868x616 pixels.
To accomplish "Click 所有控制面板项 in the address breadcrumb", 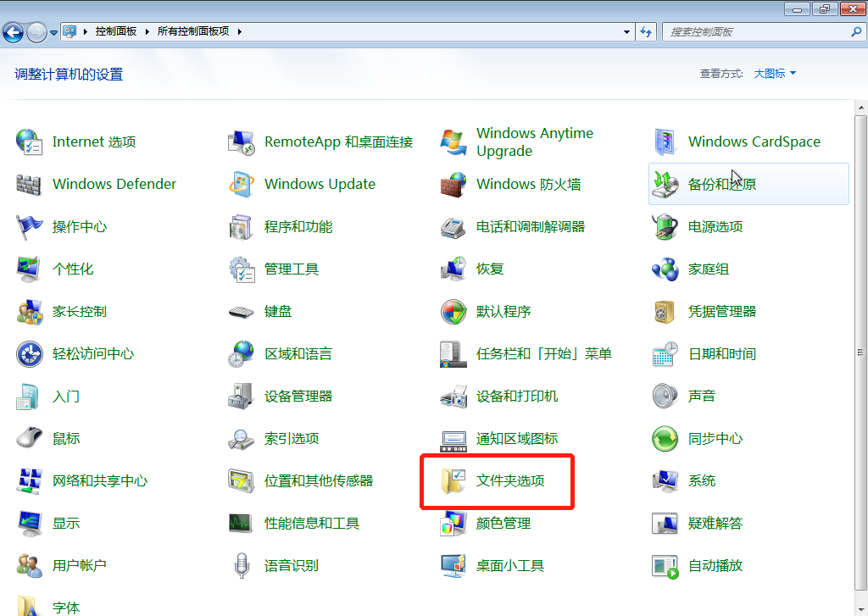I will [x=193, y=31].
